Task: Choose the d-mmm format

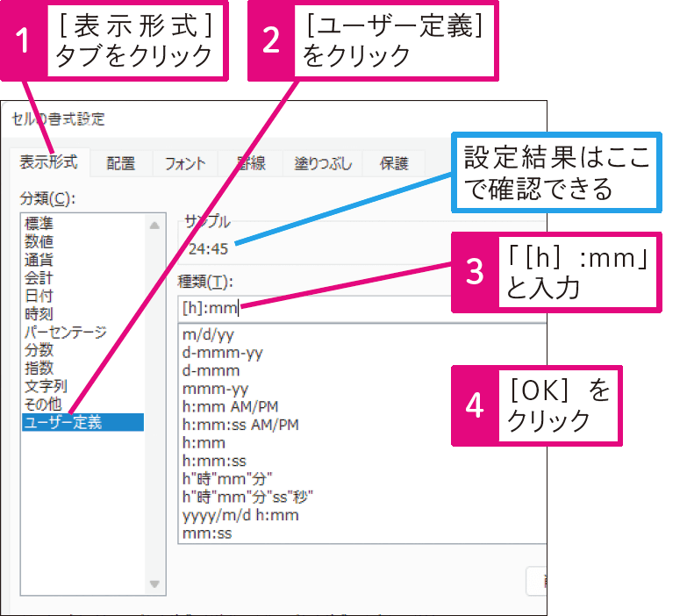Action: coord(211,370)
